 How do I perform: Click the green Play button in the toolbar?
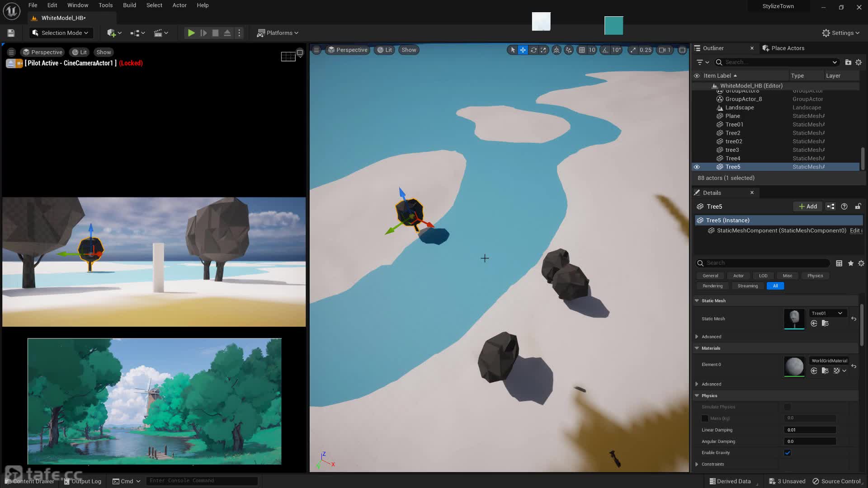[191, 33]
